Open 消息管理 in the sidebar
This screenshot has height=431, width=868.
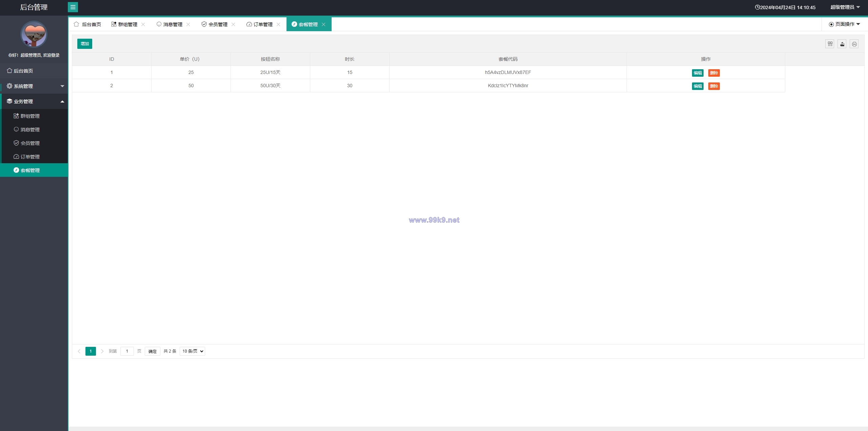tap(34, 130)
